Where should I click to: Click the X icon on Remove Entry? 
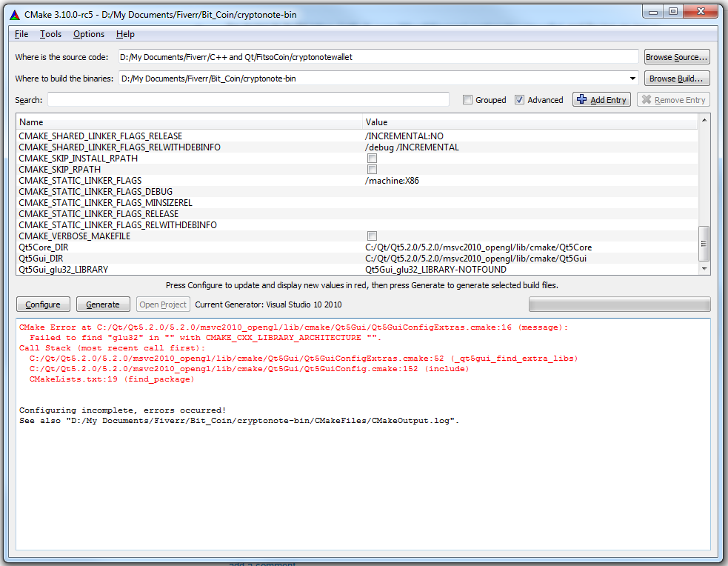click(647, 99)
